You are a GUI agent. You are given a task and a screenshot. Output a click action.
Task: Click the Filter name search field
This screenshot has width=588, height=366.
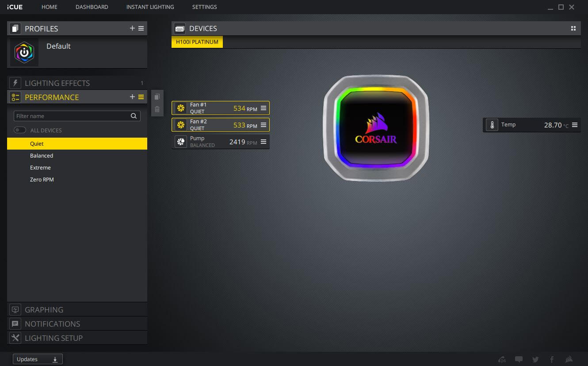(77, 116)
